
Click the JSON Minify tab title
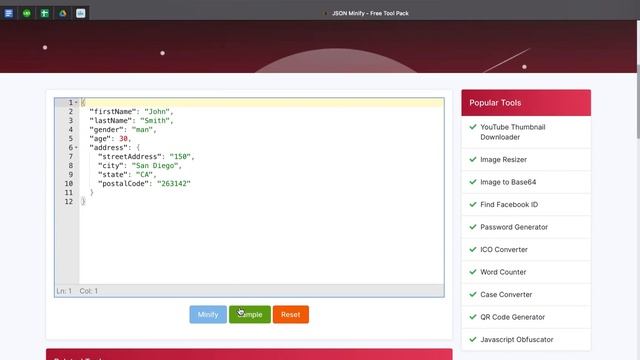[x=370, y=13]
